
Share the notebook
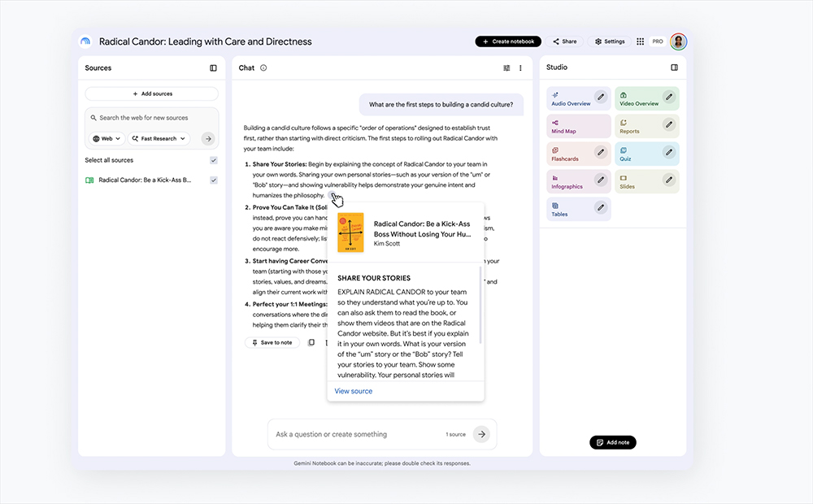pos(564,41)
